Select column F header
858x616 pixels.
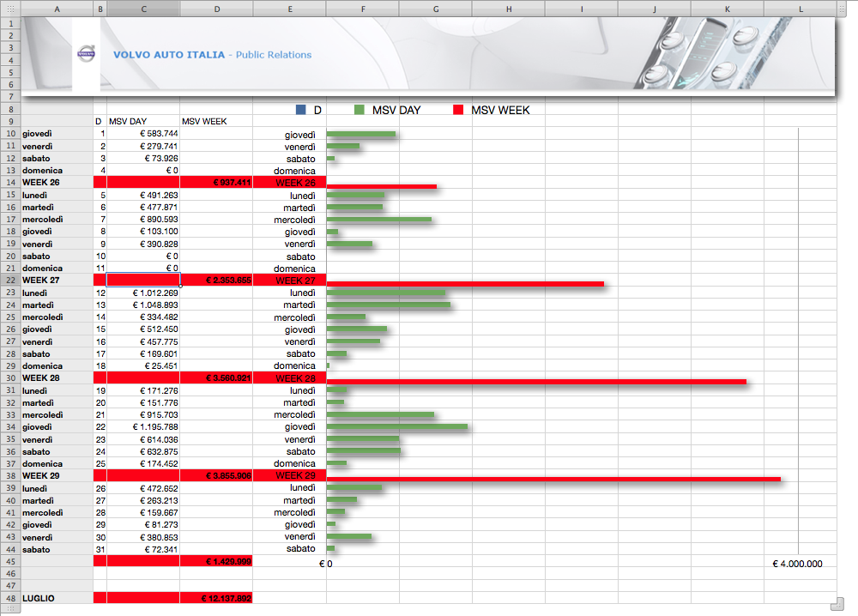point(363,9)
